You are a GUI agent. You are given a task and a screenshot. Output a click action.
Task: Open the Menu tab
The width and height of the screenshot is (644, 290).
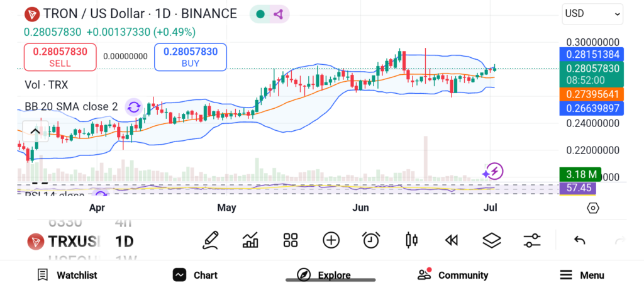[x=582, y=275]
